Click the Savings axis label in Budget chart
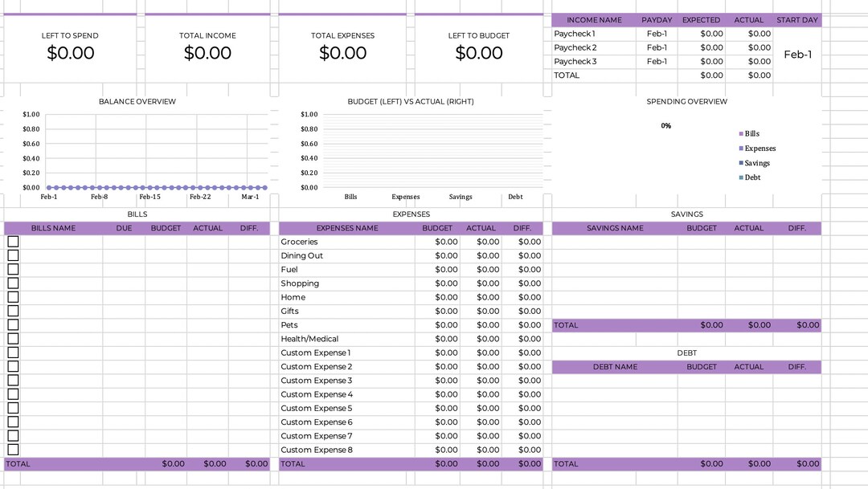This screenshot has width=868, height=489. (461, 197)
